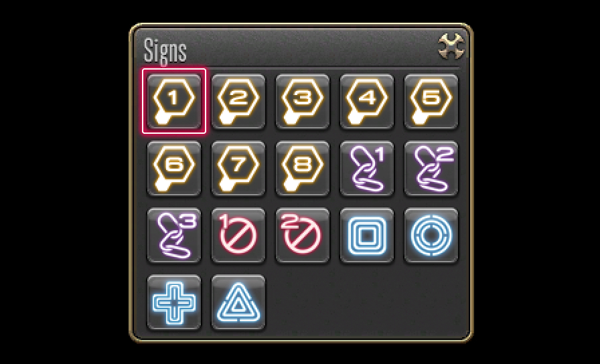Select the blue Circle marker
Image resolution: width=600 pixels, height=364 pixels.
[431, 236]
